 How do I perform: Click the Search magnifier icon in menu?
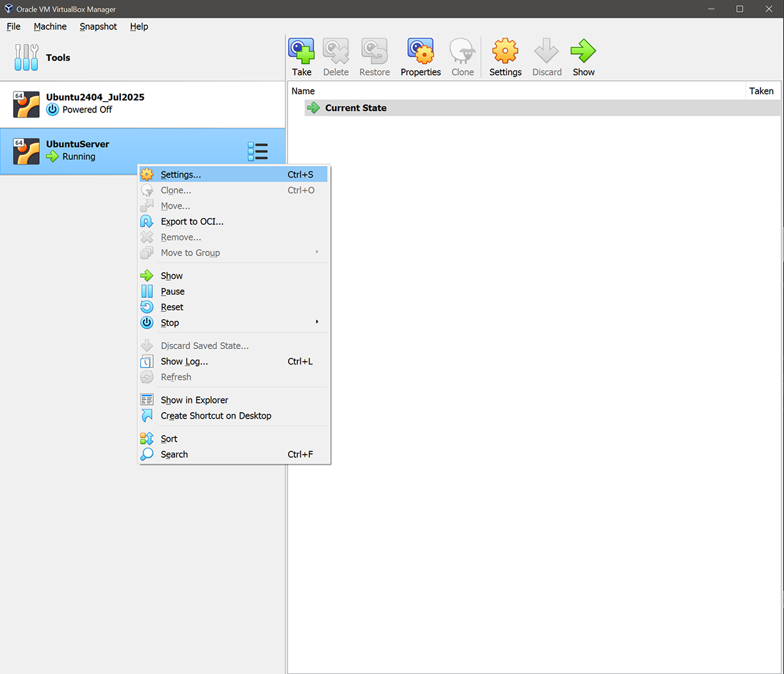pos(147,455)
